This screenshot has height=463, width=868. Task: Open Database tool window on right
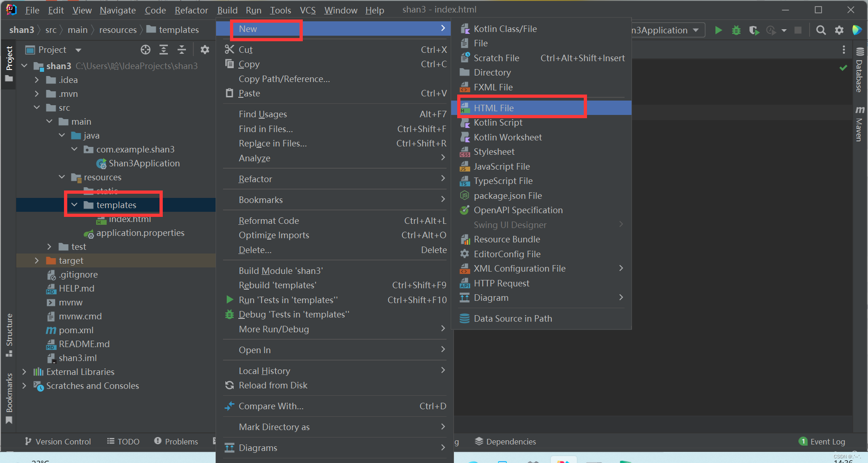(860, 70)
